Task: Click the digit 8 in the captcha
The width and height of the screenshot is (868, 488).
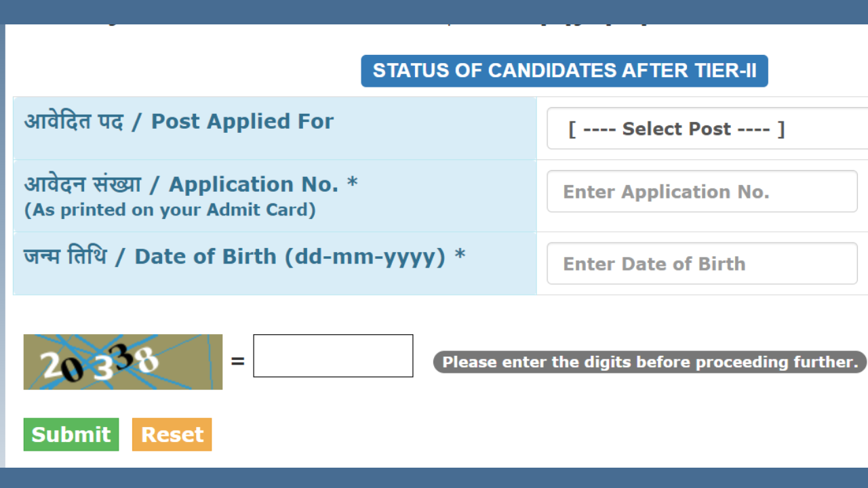Action: [x=146, y=361]
